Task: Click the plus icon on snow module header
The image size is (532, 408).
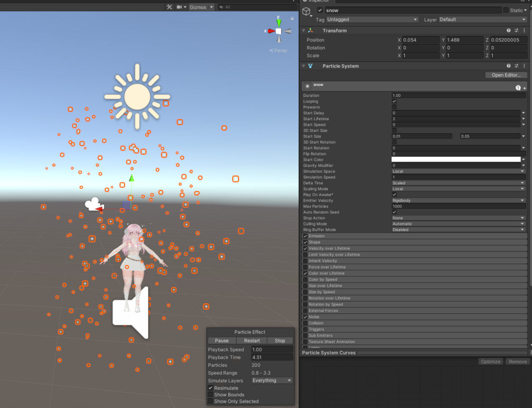Action: (525, 88)
